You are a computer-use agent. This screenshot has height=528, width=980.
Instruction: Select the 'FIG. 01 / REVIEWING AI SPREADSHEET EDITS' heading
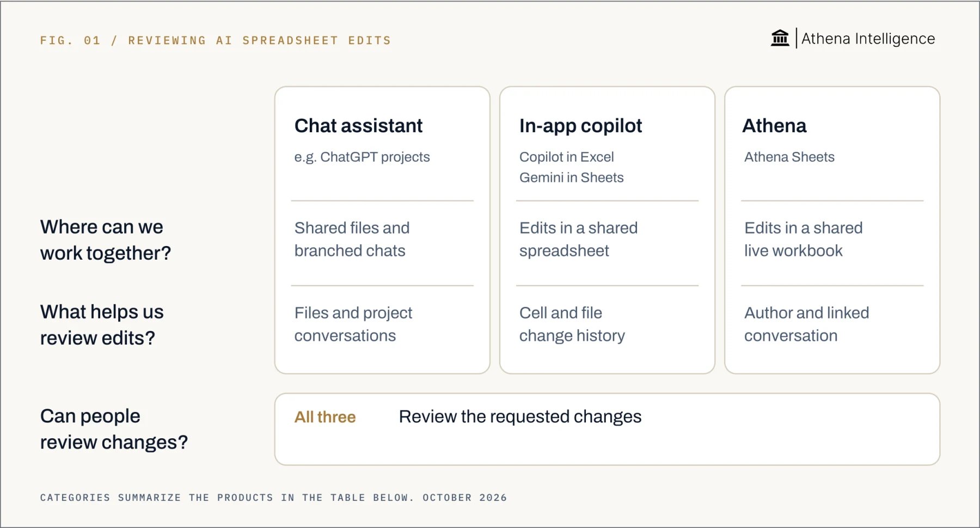tap(216, 40)
